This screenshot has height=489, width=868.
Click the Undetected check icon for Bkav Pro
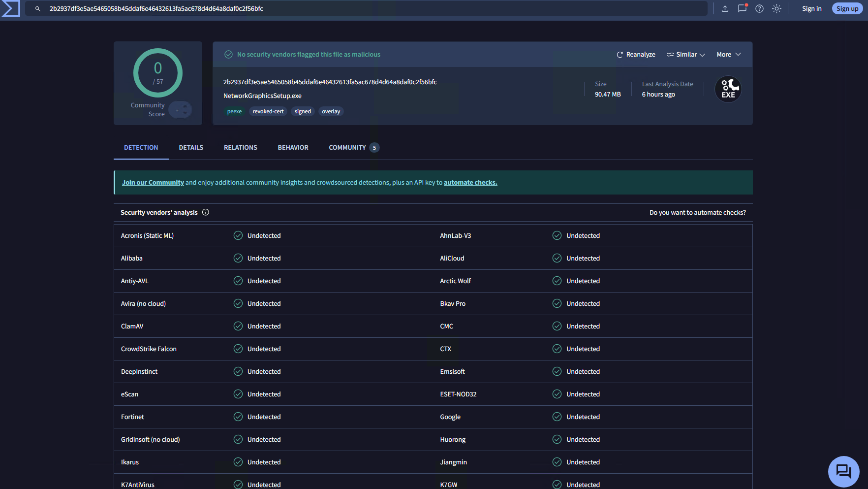557,303
